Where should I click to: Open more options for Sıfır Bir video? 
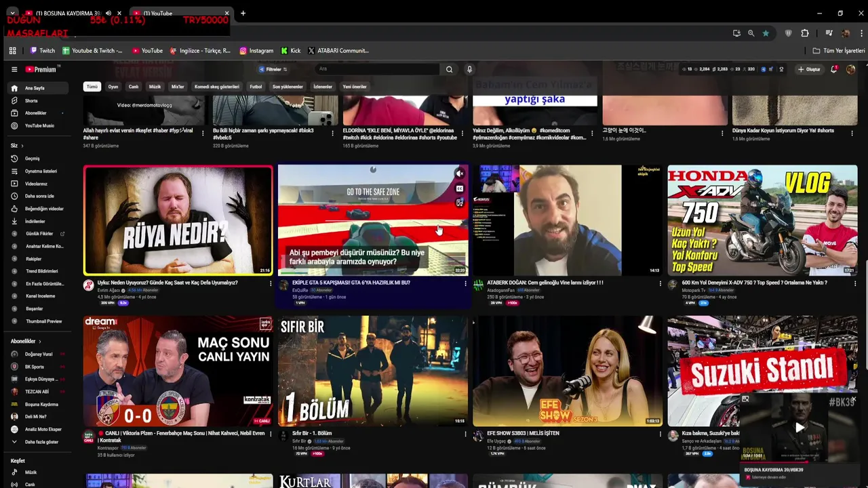465,434
